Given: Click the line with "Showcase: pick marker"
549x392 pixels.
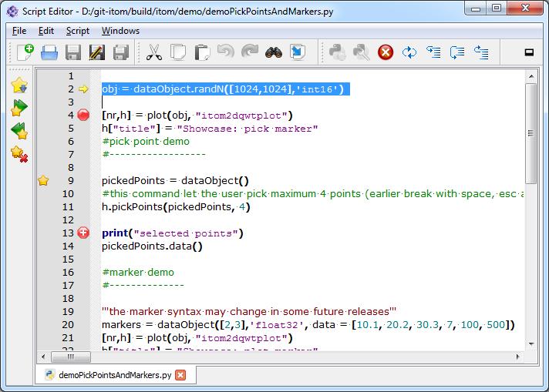Looking at the screenshot, I should [210, 129].
